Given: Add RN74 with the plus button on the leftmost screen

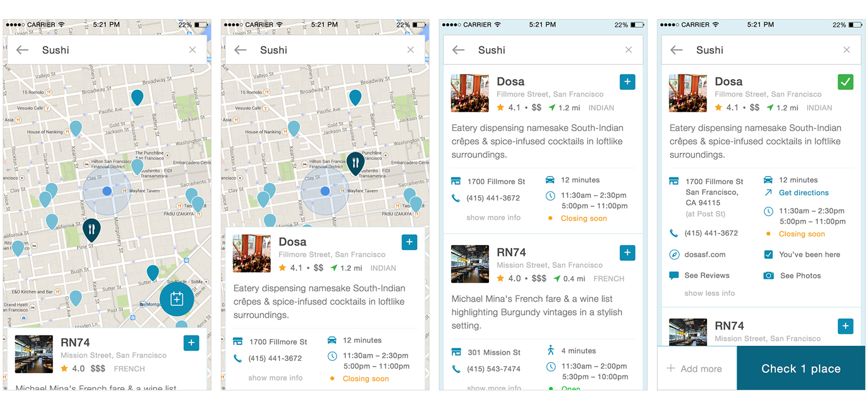Looking at the screenshot, I should (191, 343).
